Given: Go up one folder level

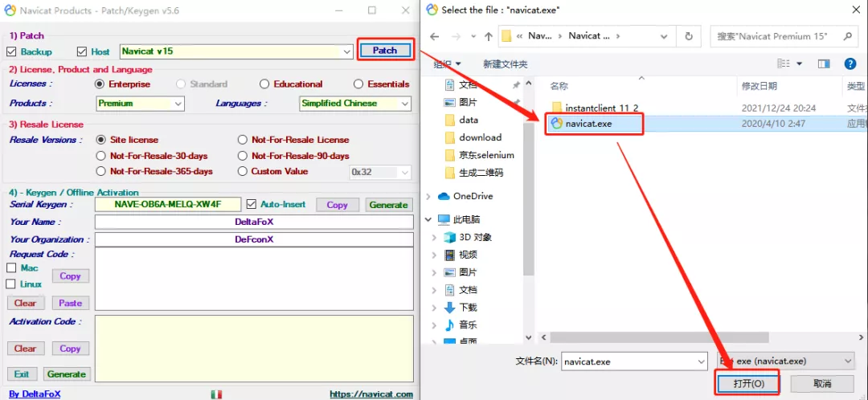Looking at the screenshot, I should click(x=489, y=36).
